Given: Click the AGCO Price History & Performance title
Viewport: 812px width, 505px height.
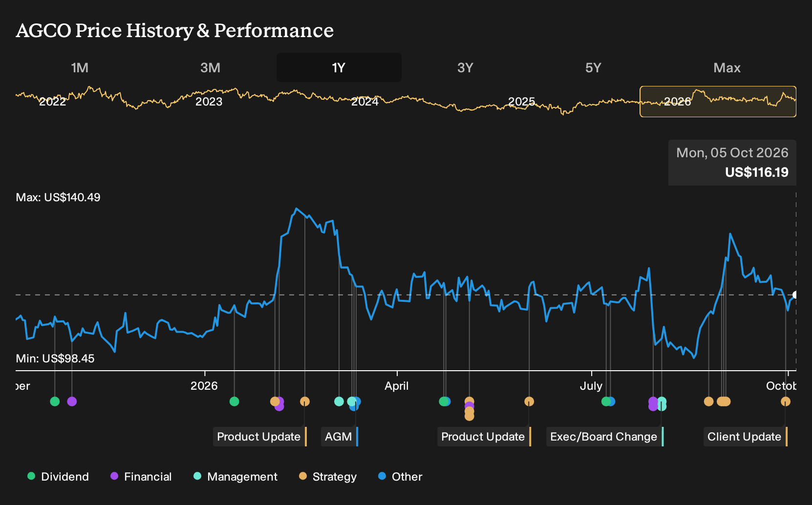Looking at the screenshot, I should coord(175,30).
